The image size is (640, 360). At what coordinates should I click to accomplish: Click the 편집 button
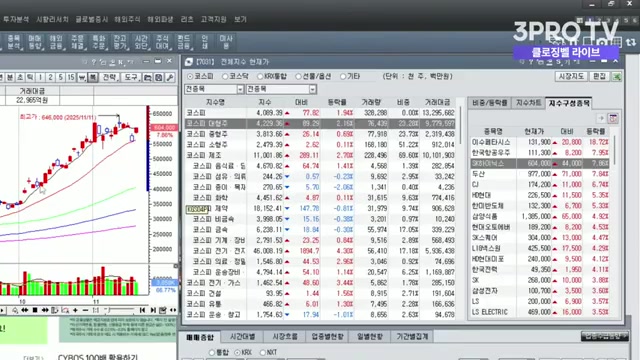pyautogui.click(x=600, y=76)
